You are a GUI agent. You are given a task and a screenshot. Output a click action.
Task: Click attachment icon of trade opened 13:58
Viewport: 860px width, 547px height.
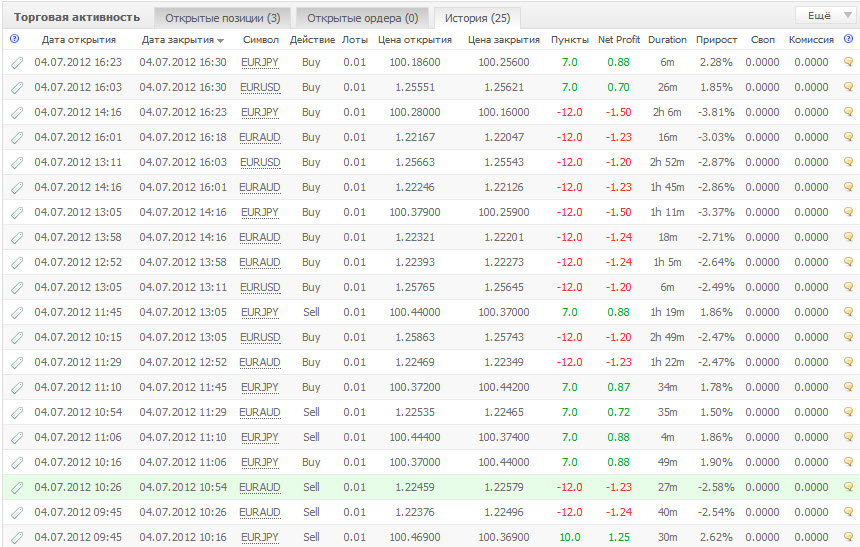pyautogui.click(x=17, y=238)
